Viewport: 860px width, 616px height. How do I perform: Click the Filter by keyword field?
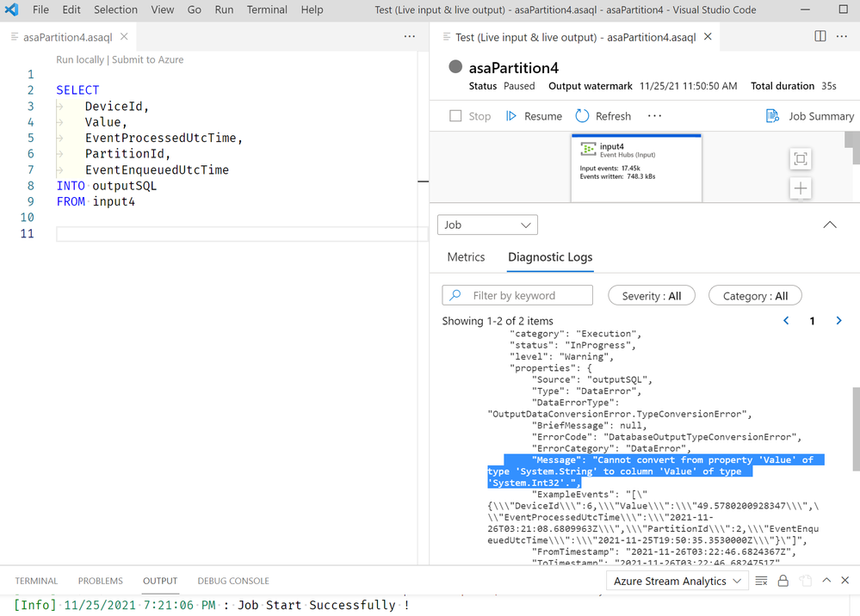[x=517, y=295]
